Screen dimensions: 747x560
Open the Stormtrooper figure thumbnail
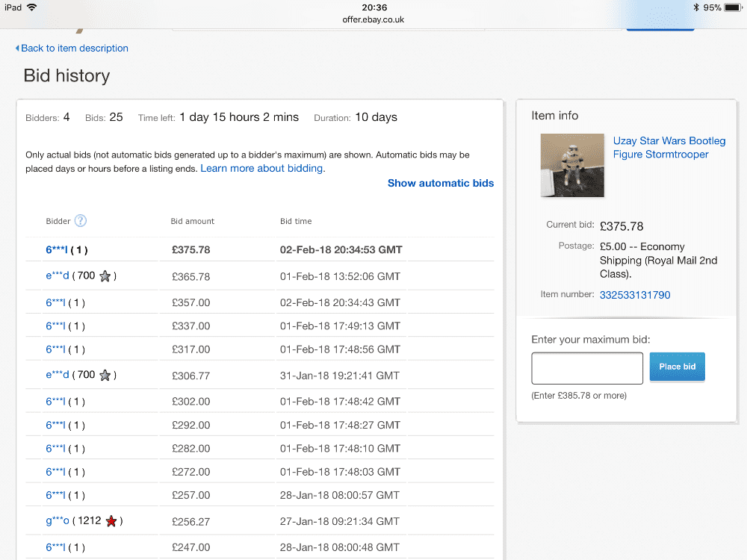(x=571, y=165)
